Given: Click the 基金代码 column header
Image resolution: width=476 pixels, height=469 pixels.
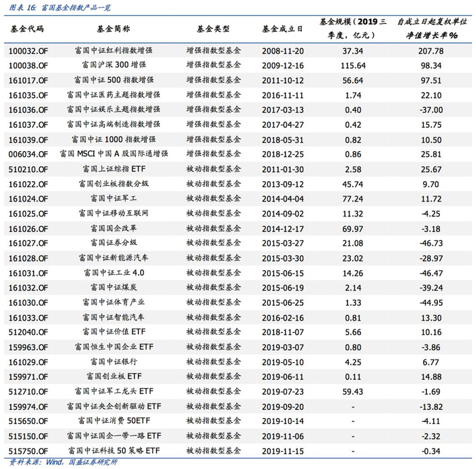Looking at the screenshot, I should pyautogui.click(x=27, y=29).
